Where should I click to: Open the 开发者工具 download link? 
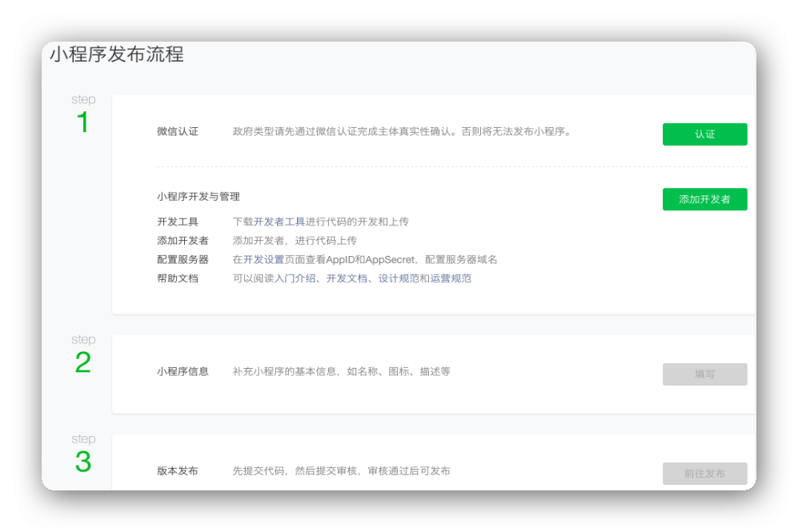(x=279, y=222)
